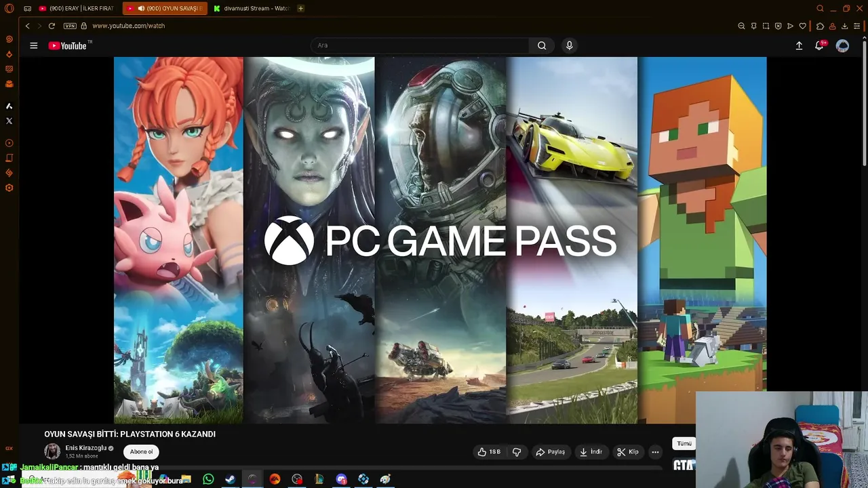Switch to the ERAY | İLKER FIRAT tab
This screenshot has height=488, width=868.
[x=76, y=9]
